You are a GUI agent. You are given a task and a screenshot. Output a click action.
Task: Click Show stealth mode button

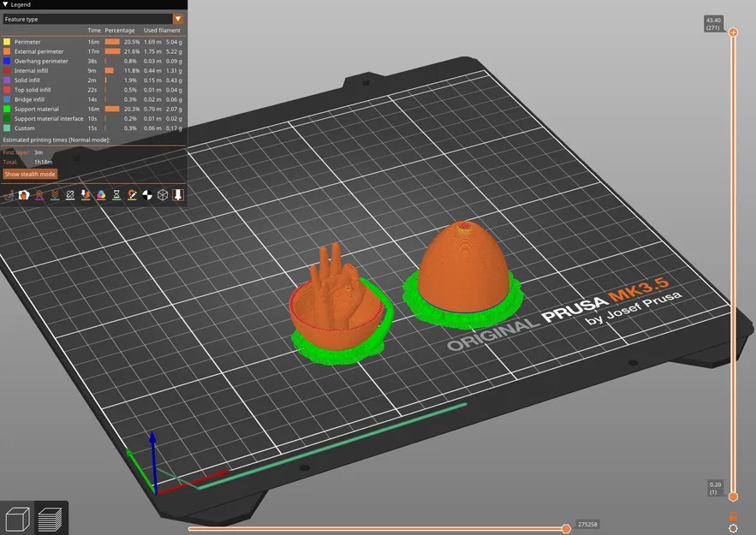coord(30,174)
